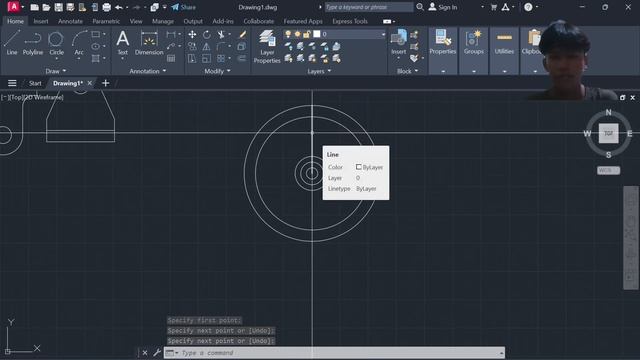Click the Save icon in quick access toolbar
The height and width of the screenshot is (360, 640).
(x=58, y=7)
